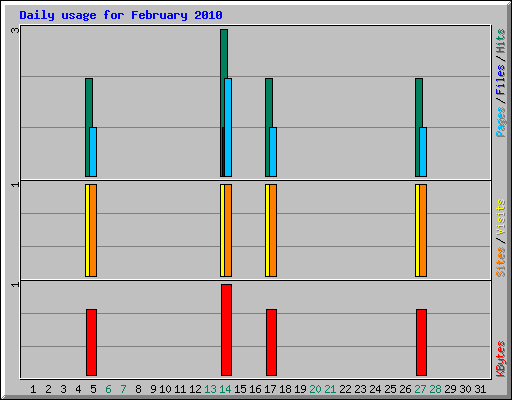Click the cyan Pages bar for day 17
The image size is (512, 400).
pos(273,152)
